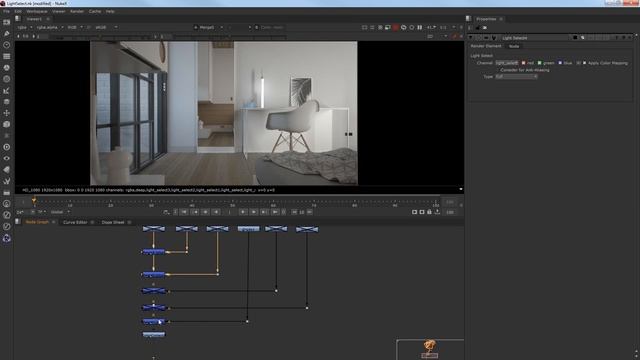640x360 pixels.
Task: Open the Image nodes toolbar icon
Action: point(7,22)
